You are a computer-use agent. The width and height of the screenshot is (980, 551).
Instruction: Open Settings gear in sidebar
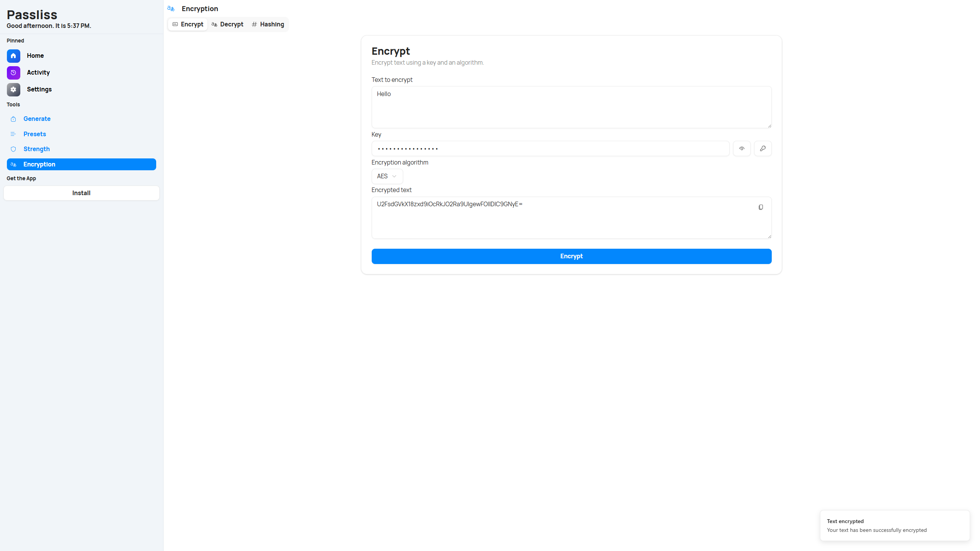click(x=13, y=90)
